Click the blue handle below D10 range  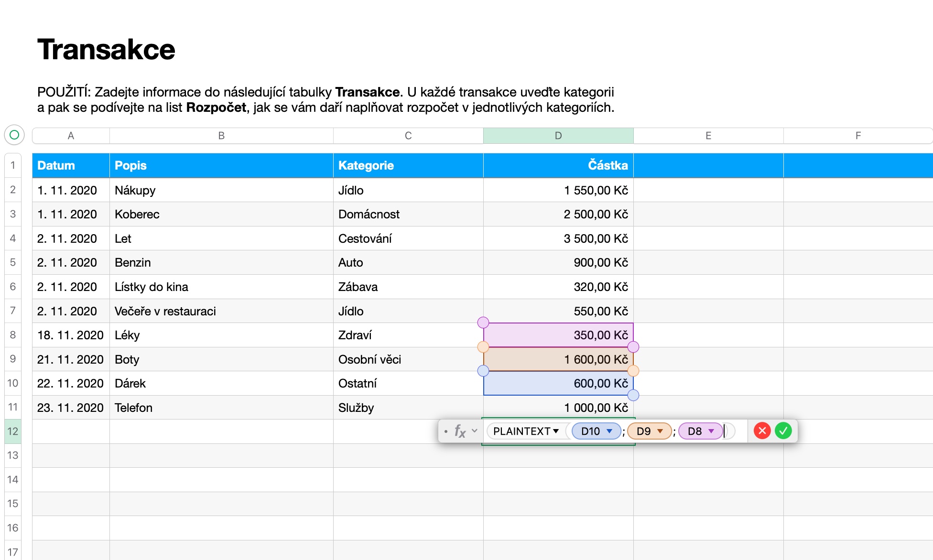(x=633, y=395)
